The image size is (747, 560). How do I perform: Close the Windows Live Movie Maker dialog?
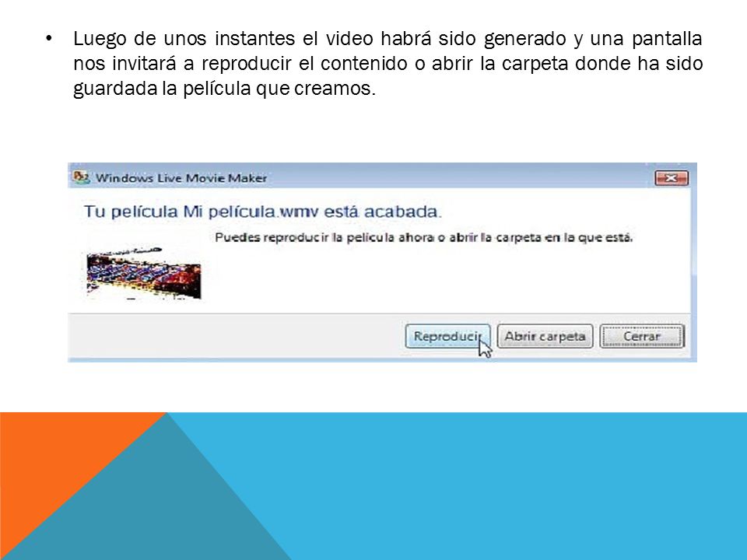click(672, 178)
